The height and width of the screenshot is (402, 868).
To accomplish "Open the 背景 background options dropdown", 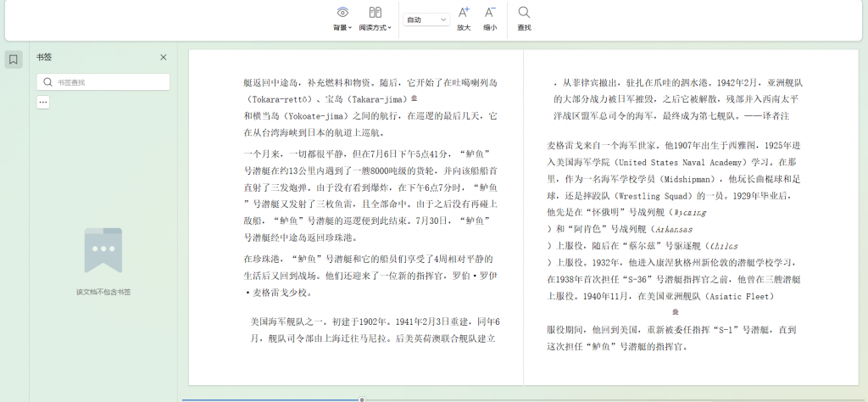I will (342, 19).
